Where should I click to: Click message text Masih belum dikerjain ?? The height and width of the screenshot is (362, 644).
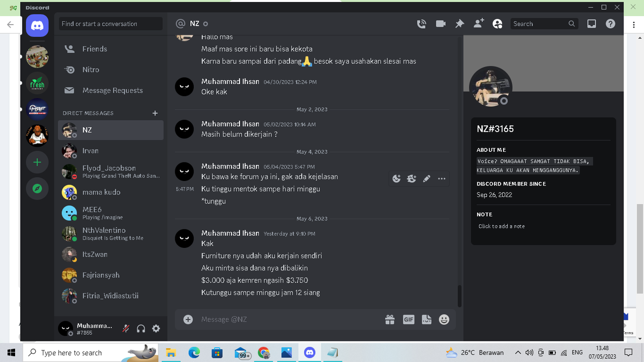click(239, 134)
